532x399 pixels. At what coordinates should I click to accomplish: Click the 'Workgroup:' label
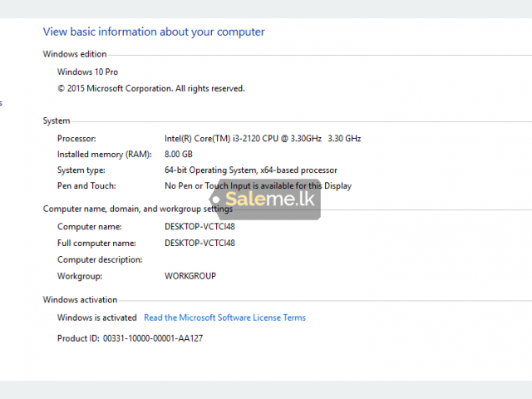(80, 276)
